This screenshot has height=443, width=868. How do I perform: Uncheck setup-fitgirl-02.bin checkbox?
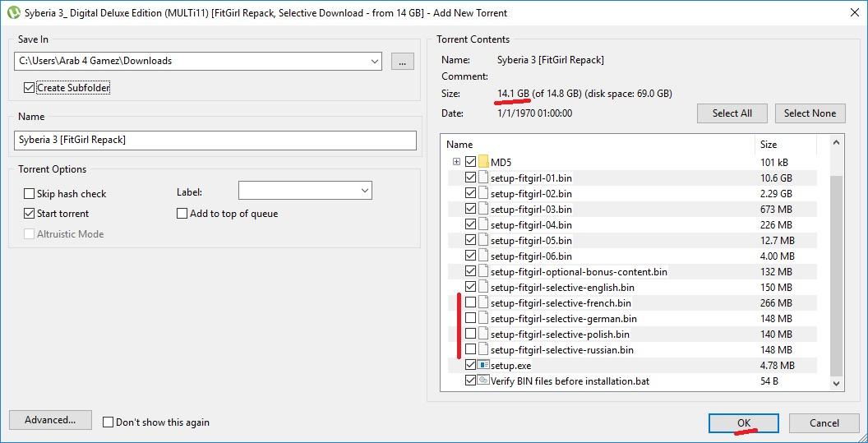point(470,193)
